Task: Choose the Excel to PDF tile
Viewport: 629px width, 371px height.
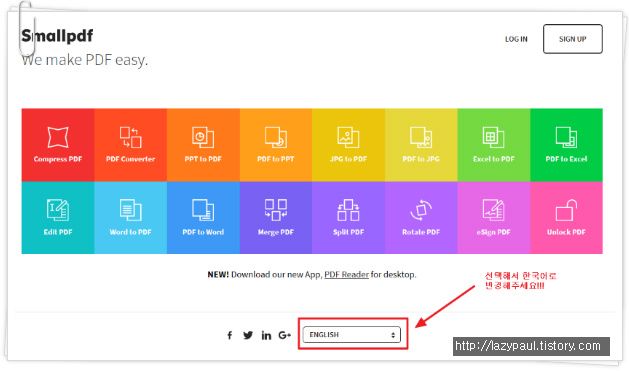Action: pos(493,145)
